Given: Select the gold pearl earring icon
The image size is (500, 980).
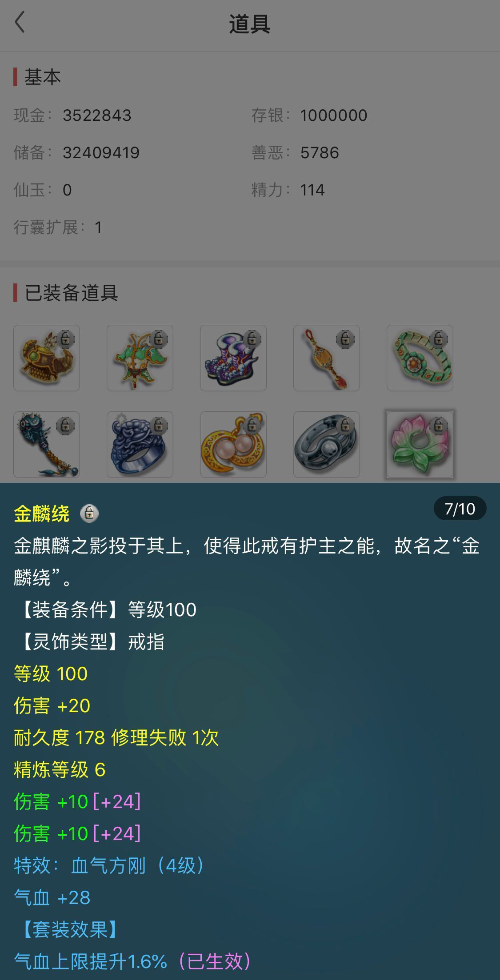Looking at the screenshot, I should 233,445.
